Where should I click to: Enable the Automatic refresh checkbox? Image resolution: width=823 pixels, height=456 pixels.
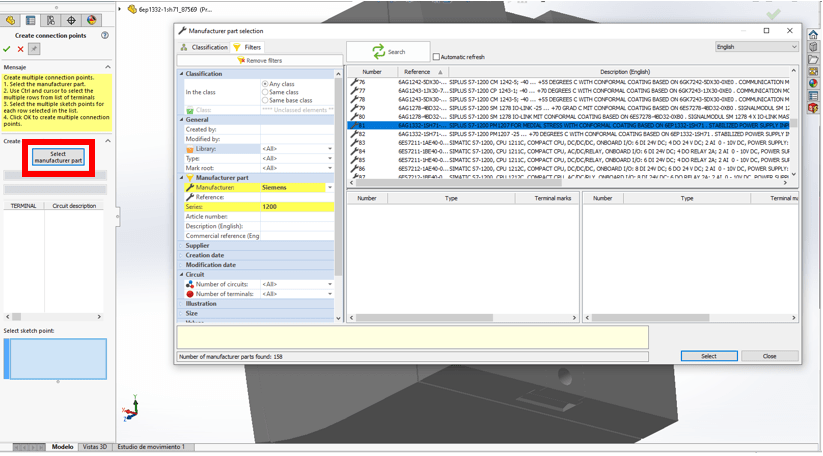pos(436,57)
